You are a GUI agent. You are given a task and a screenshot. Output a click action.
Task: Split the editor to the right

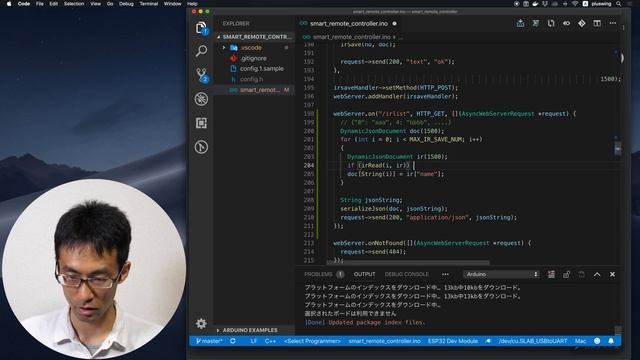tap(597, 23)
